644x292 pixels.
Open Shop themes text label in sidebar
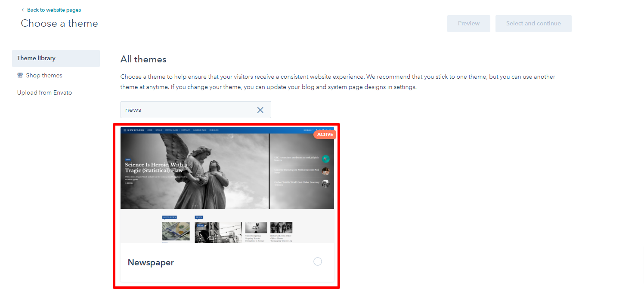[x=44, y=75]
